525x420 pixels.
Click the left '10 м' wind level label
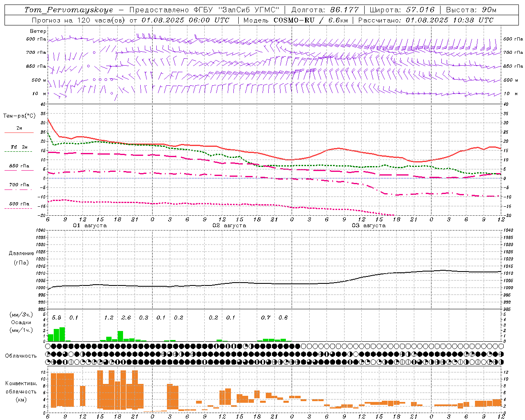39,94
